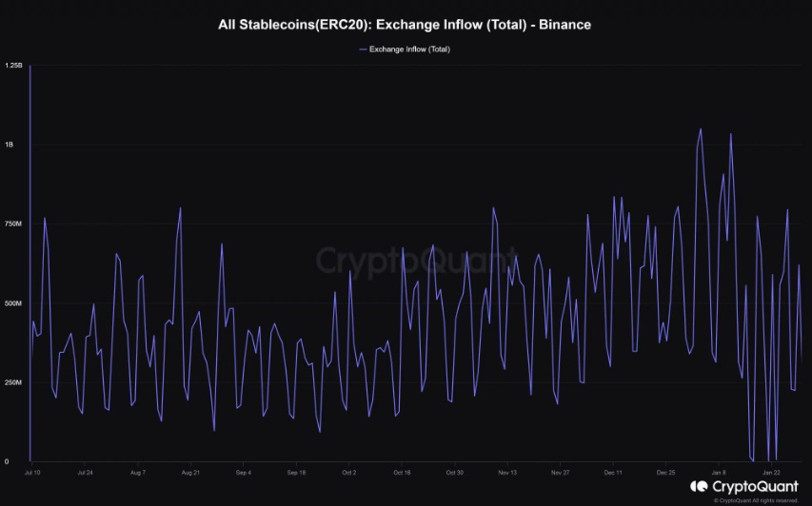The height and width of the screenshot is (506, 812).
Task: Toggle the Exchange Inflow (Total) legend entry
Action: point(405,49)
